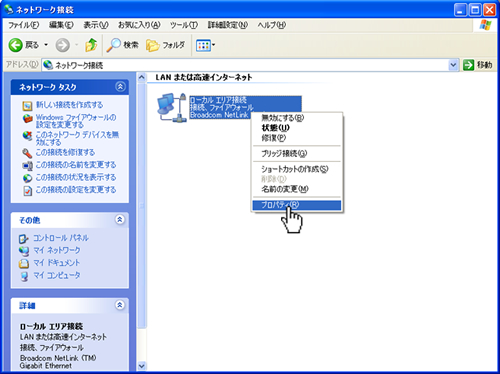This screenshot has height=374, width=500.
Task: Click the Back (戻る) arrow icon
Action: click(15, 45)
